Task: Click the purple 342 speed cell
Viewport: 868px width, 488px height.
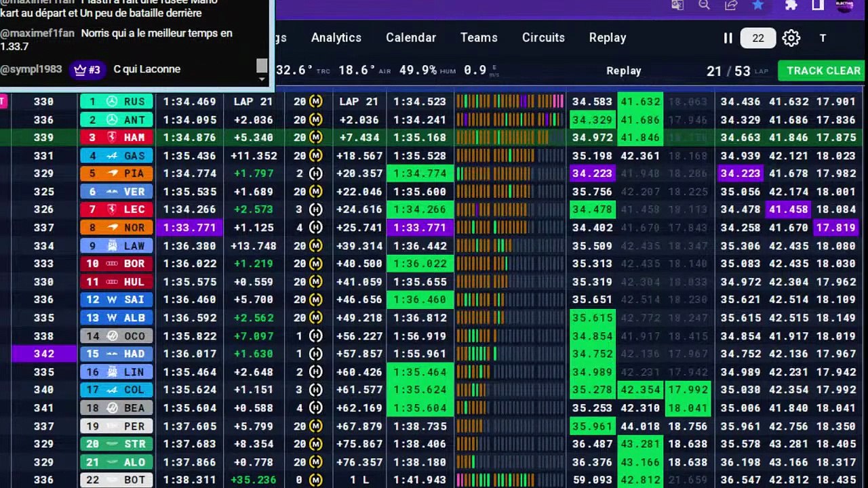Action: click(43, 354)
